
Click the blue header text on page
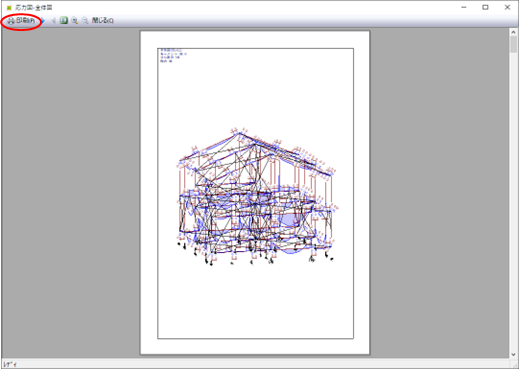pos(173,56)
